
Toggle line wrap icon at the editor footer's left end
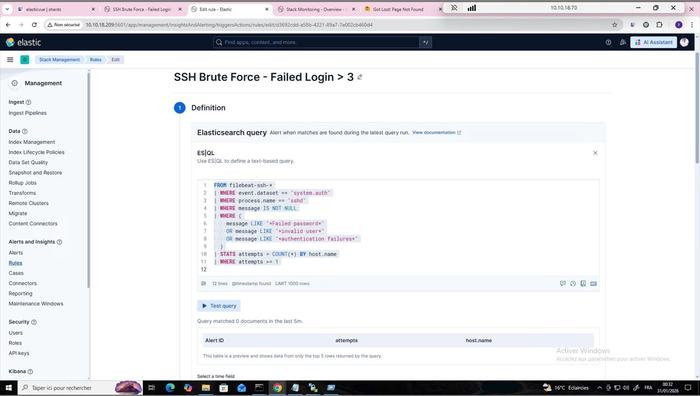(204, 283)
